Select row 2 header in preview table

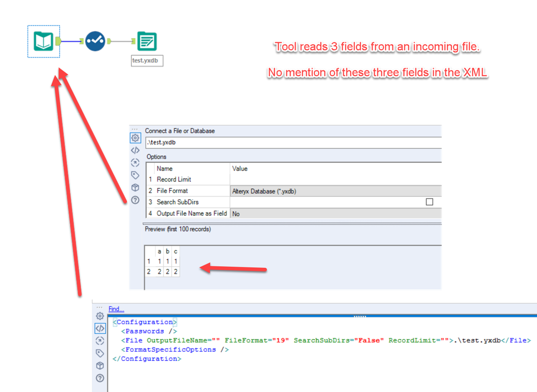point(149,272)
